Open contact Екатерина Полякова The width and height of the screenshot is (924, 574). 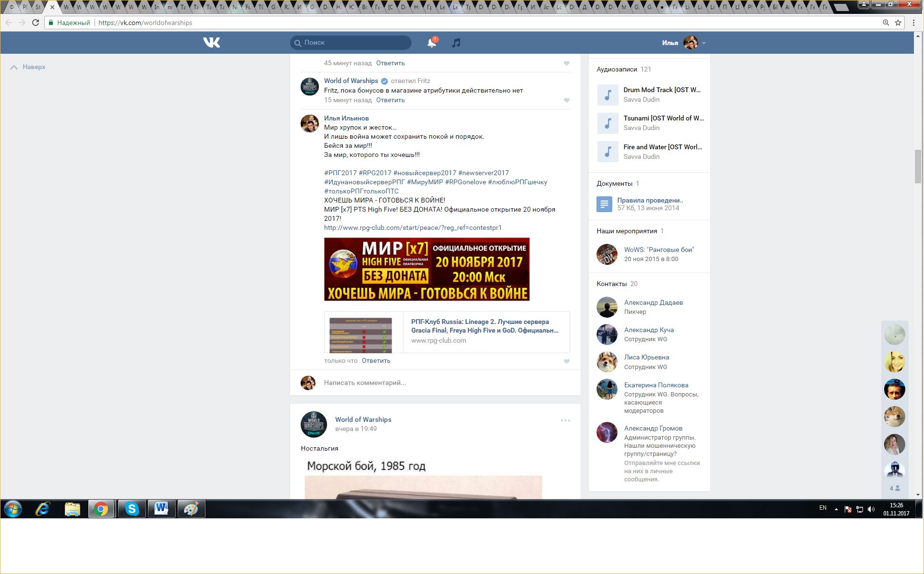coord(656,385)
